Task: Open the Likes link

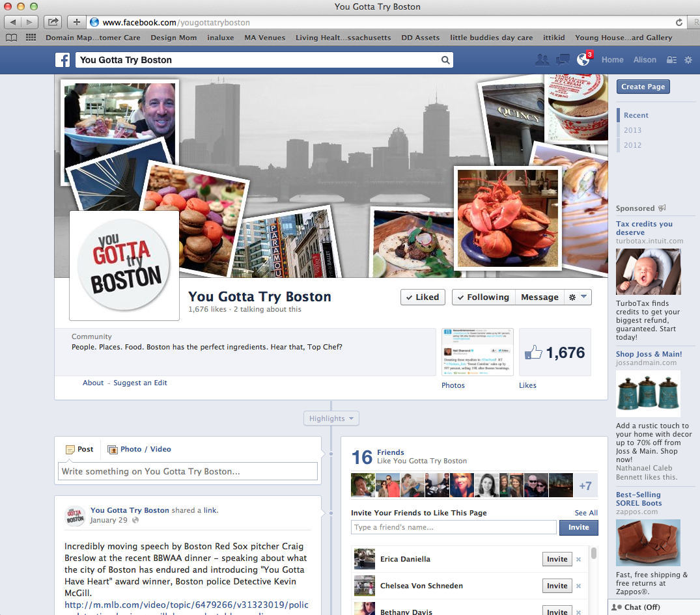Action: tap(527, 385)
